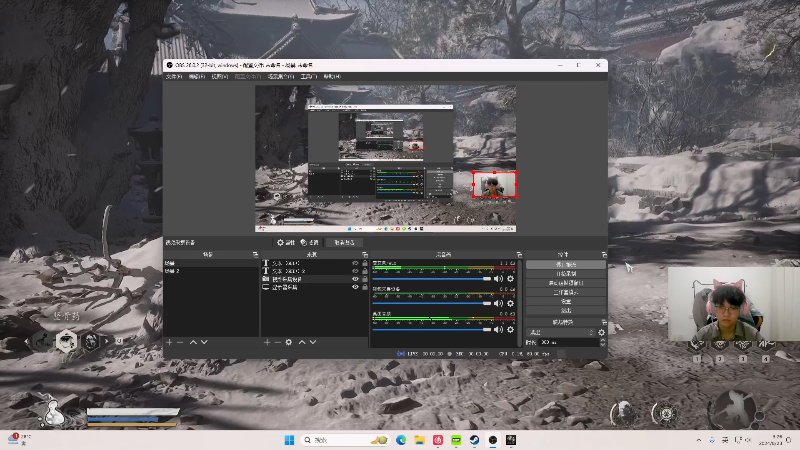The image size is (800, 450).
Task: Open the Edit menu in OBS
Action: click(196, 77)
